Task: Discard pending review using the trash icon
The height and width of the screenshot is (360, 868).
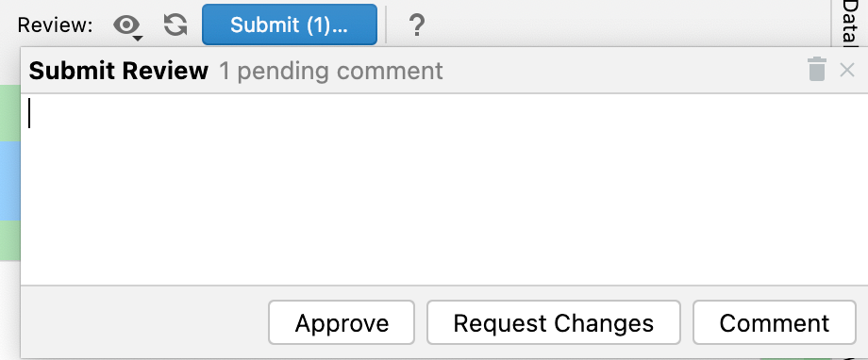Action: click(816, 69)
